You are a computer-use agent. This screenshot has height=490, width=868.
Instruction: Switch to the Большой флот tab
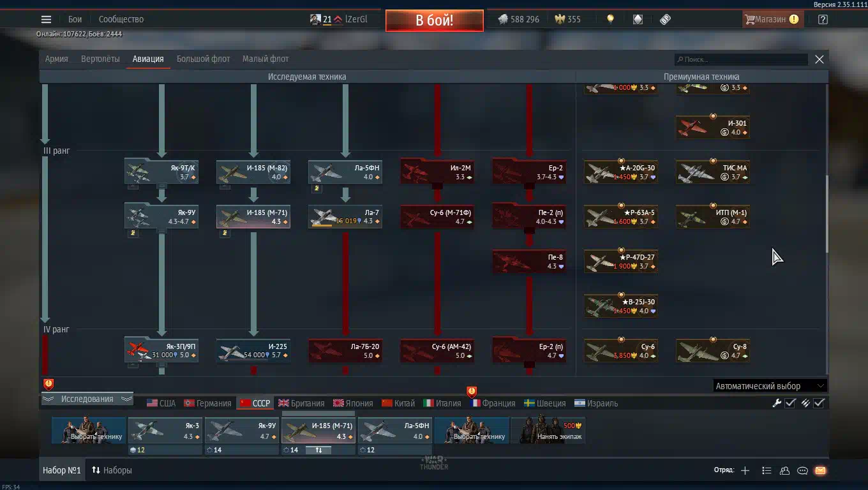[x=203, y=59]
